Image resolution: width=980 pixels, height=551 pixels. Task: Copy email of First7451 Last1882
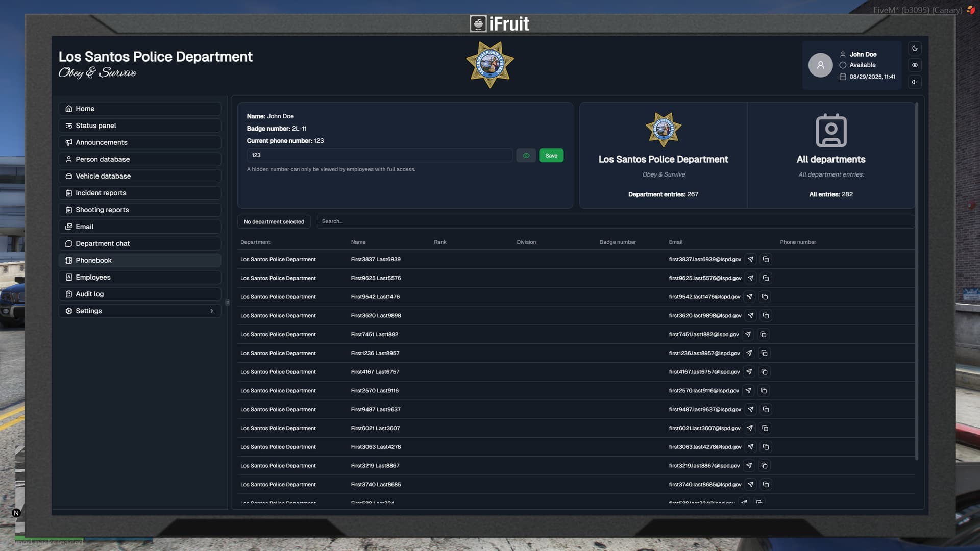tap(763, 335)
